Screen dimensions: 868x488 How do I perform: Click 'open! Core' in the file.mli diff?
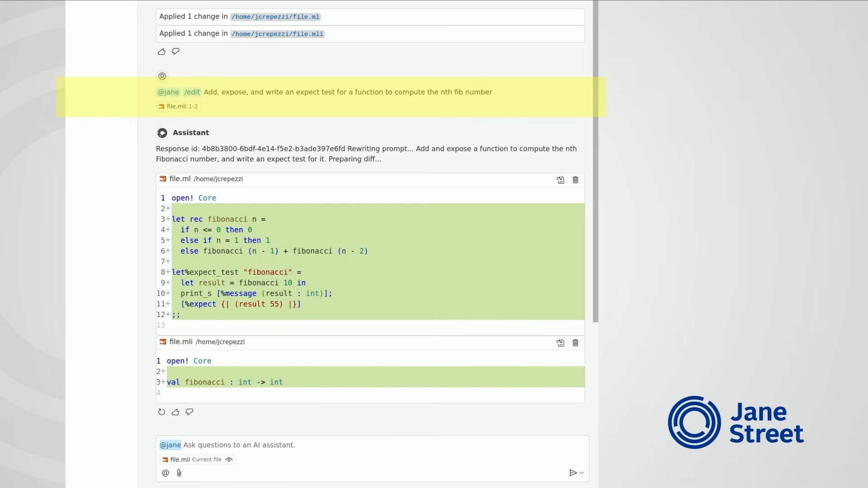[x=189, y=361]
